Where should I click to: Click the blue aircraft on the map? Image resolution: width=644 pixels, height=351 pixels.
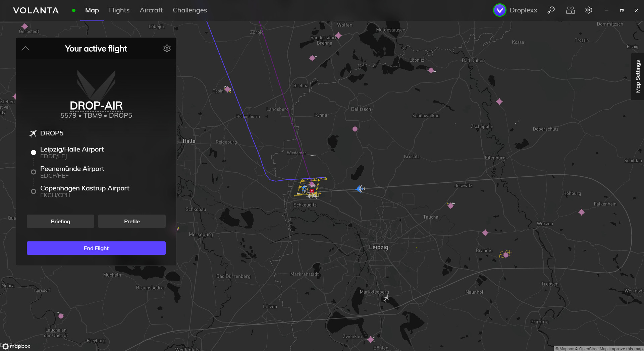pyautogui.click(x=360, y=189)
